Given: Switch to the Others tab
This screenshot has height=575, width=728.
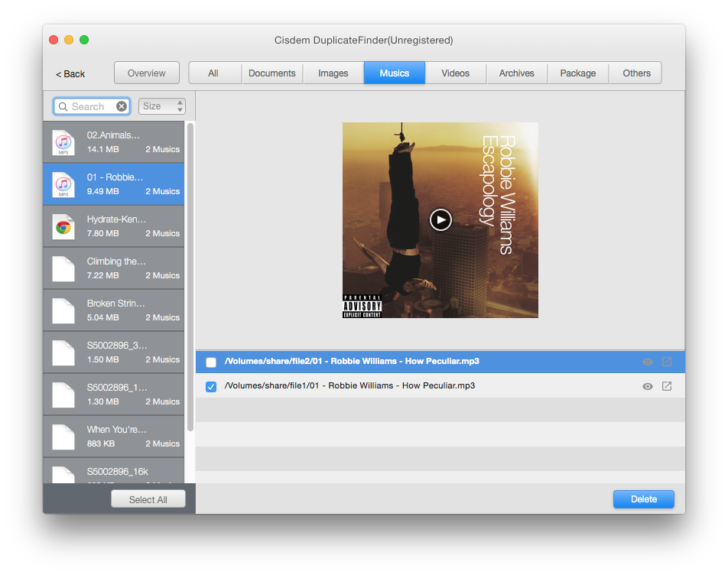Looking at the screenshot, I should pyautogui.click(x=636, y=73).
